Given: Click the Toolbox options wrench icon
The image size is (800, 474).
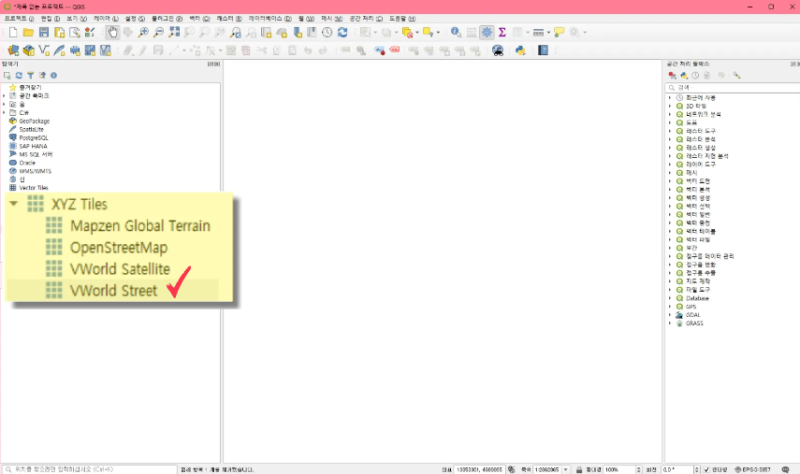Looking at the screenshot, I should click(x=737, y=76).
